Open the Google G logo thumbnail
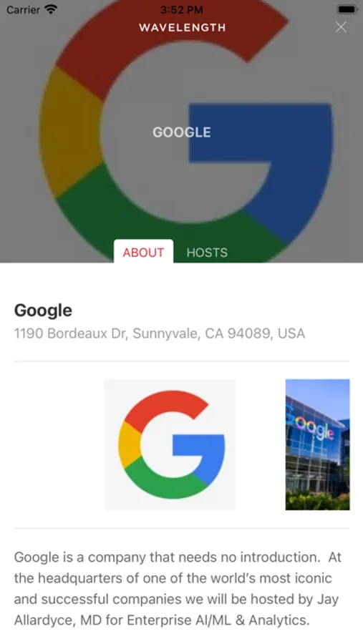 point(170,444)
